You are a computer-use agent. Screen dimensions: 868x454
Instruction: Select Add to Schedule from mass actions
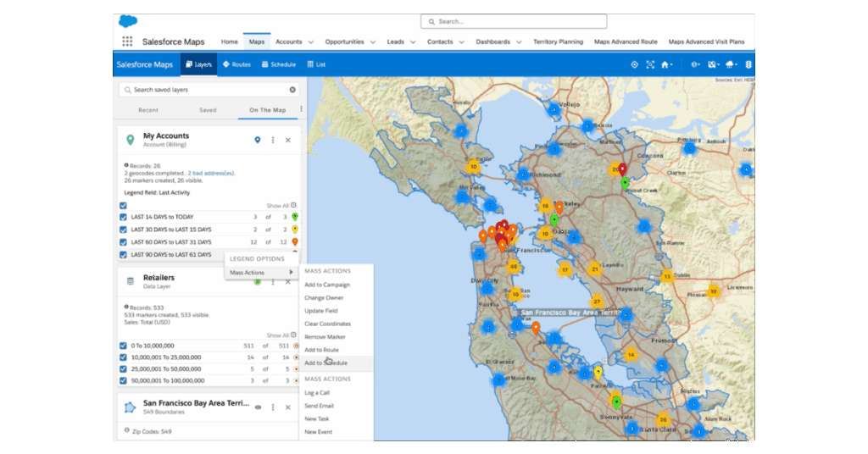[x=326, y=363]
